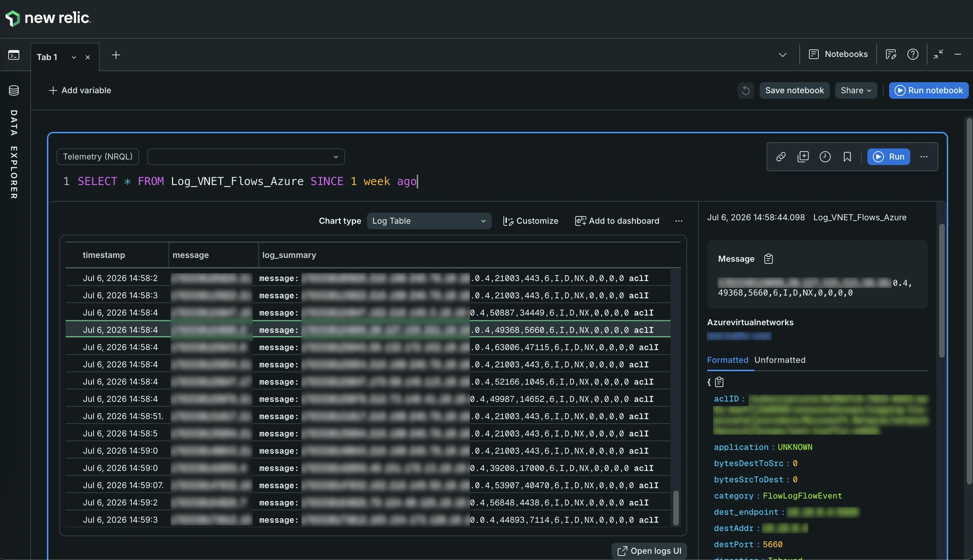The width and height of the screenshot is (973, 560).
Task: Open the query console icon in sidebar
Action: tap(14, 55)
